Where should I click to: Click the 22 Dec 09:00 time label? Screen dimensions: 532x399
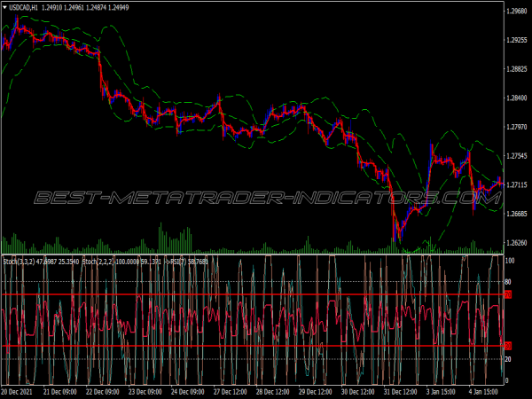[103, 392]
